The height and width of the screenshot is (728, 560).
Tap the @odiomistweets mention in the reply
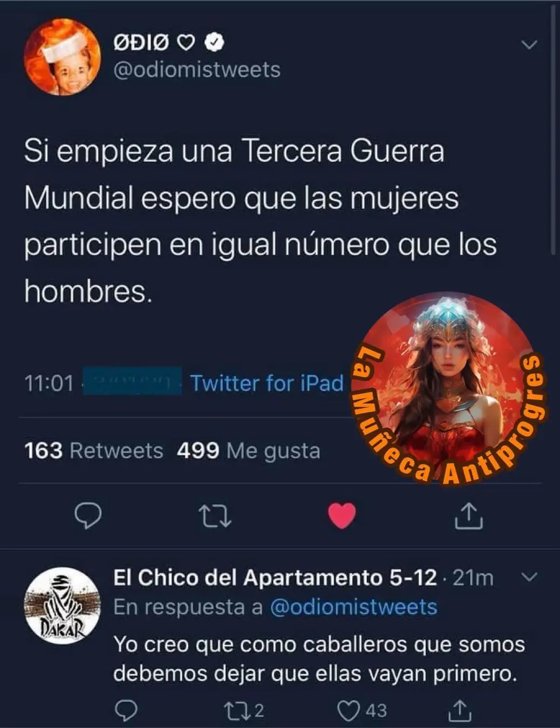[x=353, y=607]
